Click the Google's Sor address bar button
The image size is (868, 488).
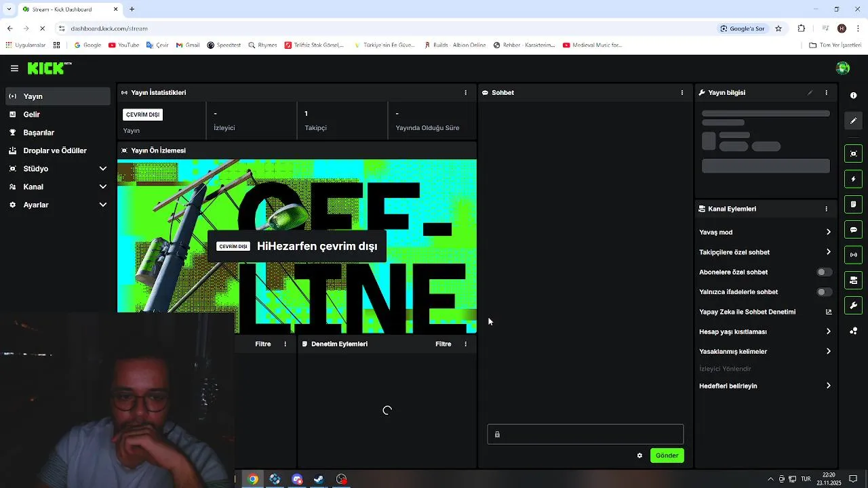(743, 28)
